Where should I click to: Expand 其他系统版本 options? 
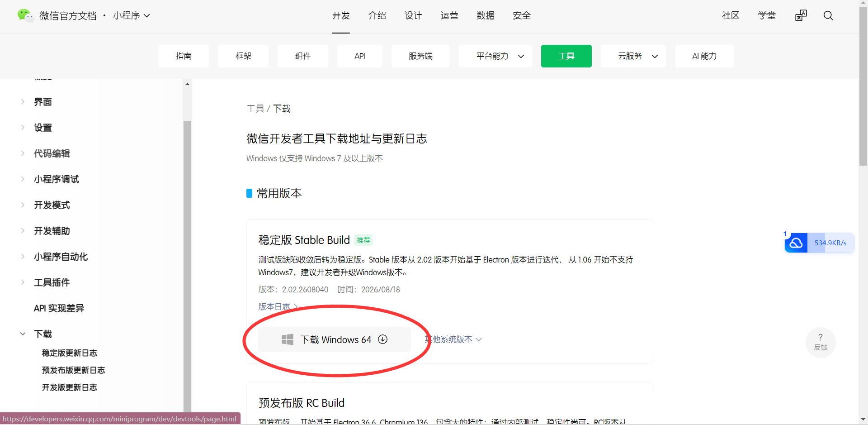453,339
